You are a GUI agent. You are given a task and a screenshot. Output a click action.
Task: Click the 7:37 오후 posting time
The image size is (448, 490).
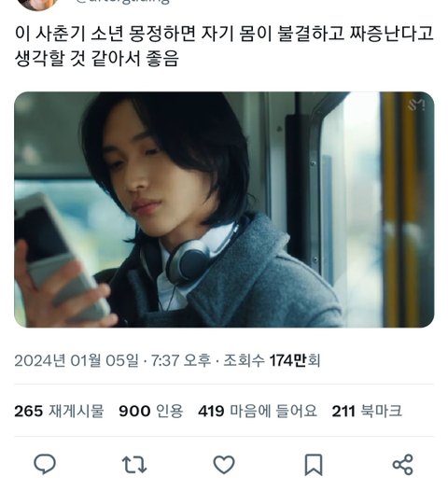point(181,360)
